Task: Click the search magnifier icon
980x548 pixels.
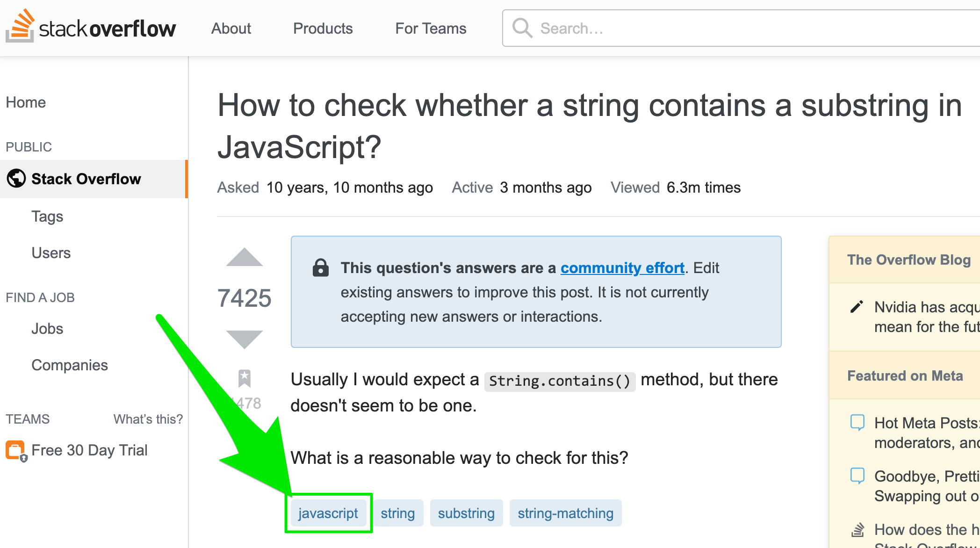Action: tap(522, 28)
